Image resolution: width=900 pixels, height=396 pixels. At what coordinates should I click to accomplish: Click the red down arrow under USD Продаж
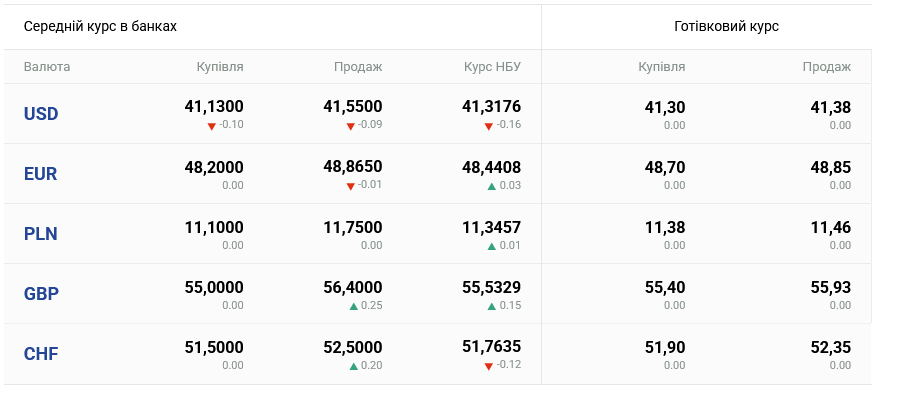350,126
